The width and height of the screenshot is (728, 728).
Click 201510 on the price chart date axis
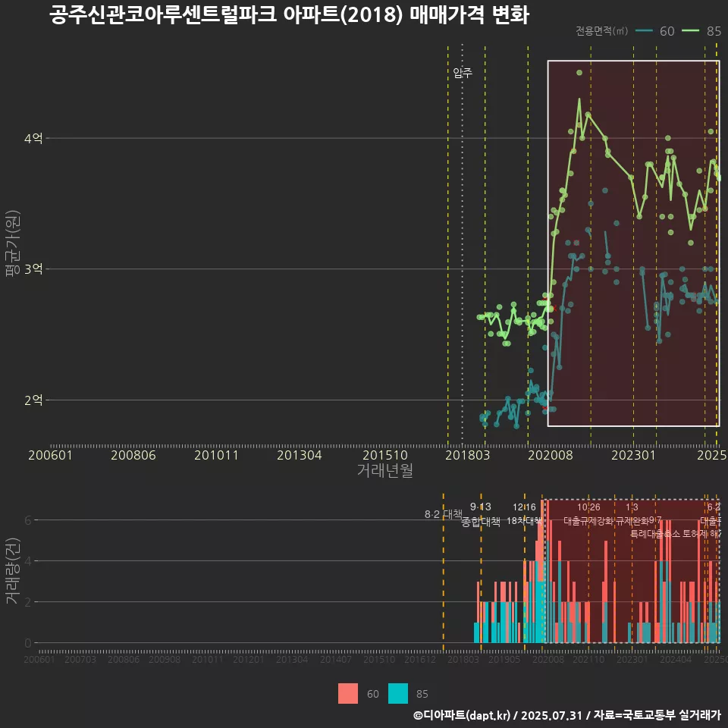(385, 455)
